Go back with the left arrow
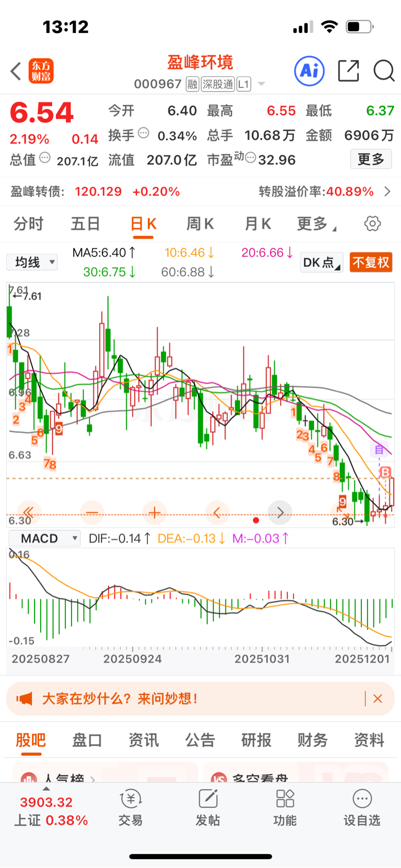401x868 pixels. tap(16, 71)
